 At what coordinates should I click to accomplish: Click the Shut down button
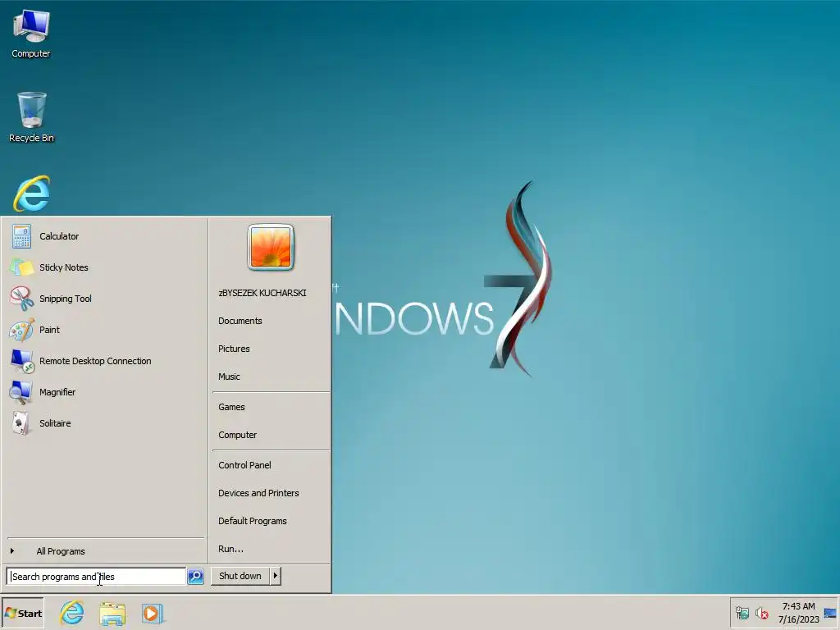[240, 576]
